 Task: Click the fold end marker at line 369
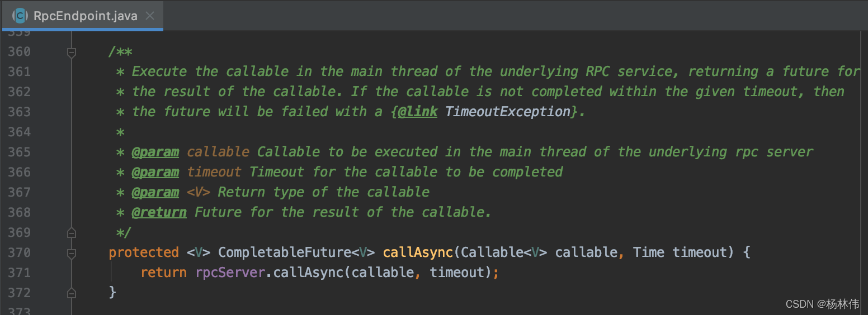[x=71, y=232]
